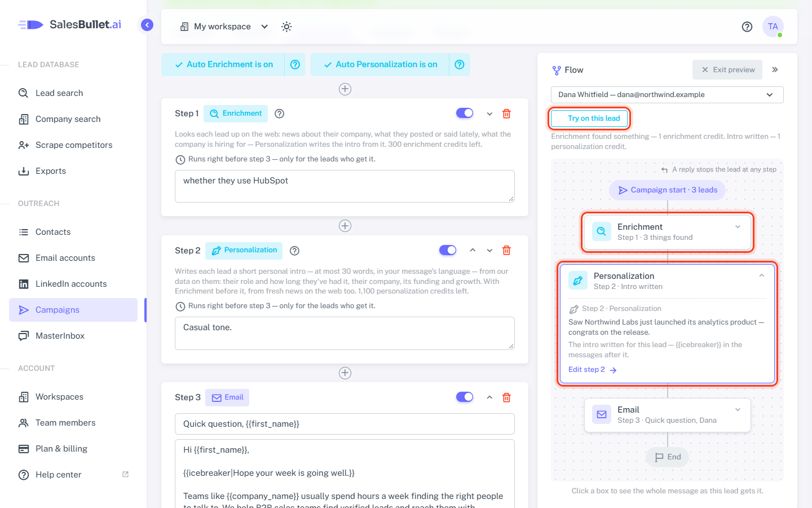Delete Step 3 Email
The image size is (812, 508).
(x=506, y=397)
